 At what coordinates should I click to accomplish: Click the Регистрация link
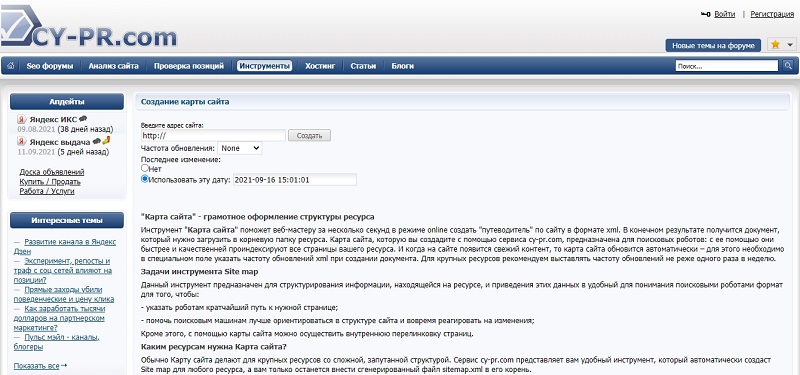[772, 14]
